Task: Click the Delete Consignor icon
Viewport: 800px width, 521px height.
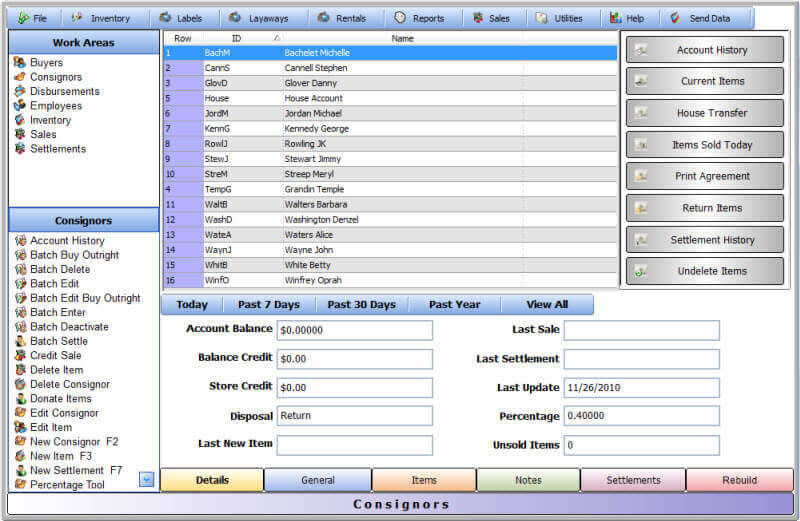Action: pyautogui.click(x=20, y=384)
